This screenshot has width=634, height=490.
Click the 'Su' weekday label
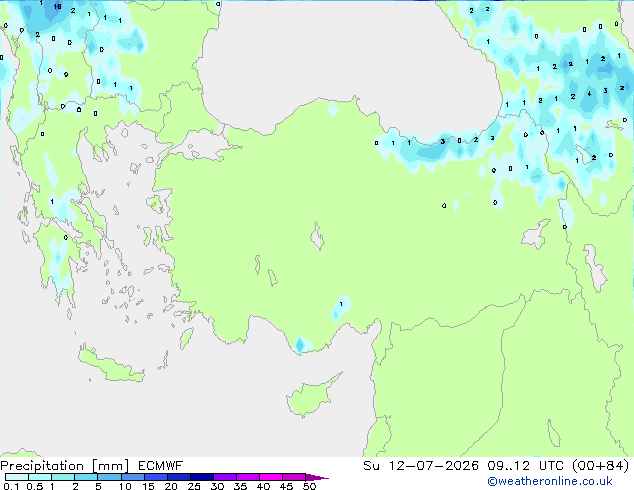(371, 466)
